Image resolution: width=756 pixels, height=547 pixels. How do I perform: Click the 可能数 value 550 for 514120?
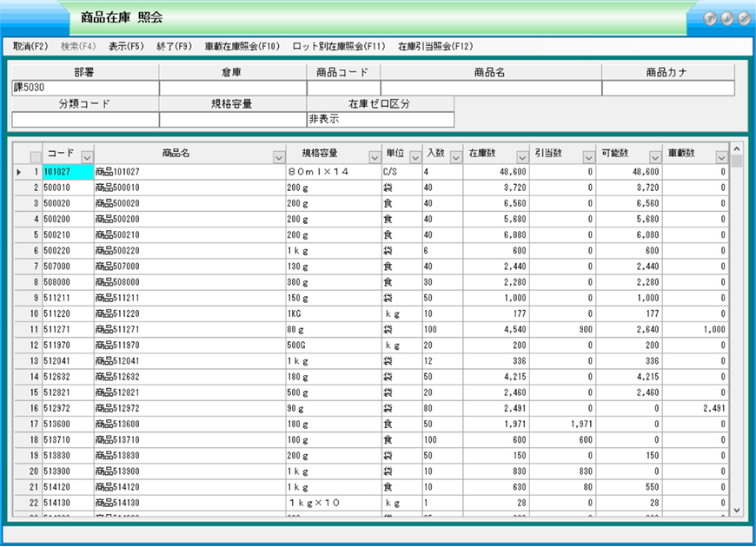coord(652,487)
